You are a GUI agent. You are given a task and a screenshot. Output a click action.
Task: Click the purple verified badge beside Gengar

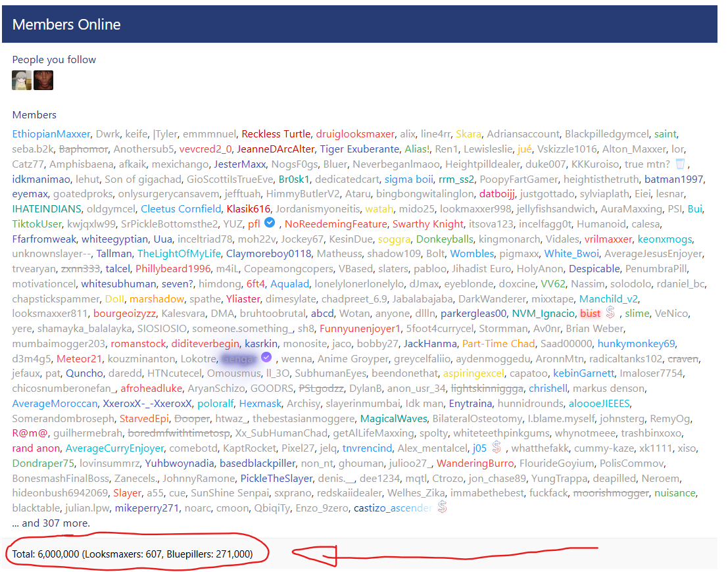tap(266, 358)
